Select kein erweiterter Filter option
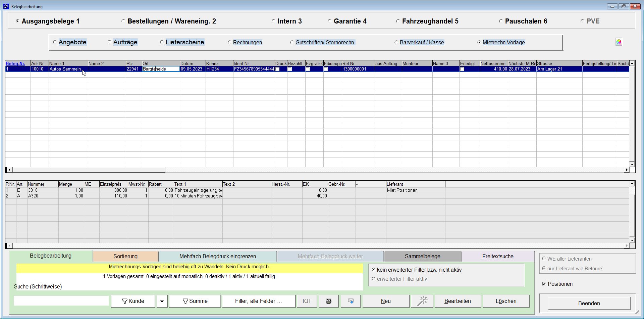644x319 pixels. [417, 270]
